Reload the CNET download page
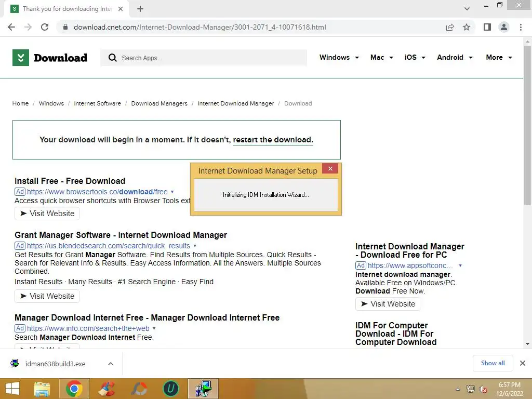 pos(45,27)
